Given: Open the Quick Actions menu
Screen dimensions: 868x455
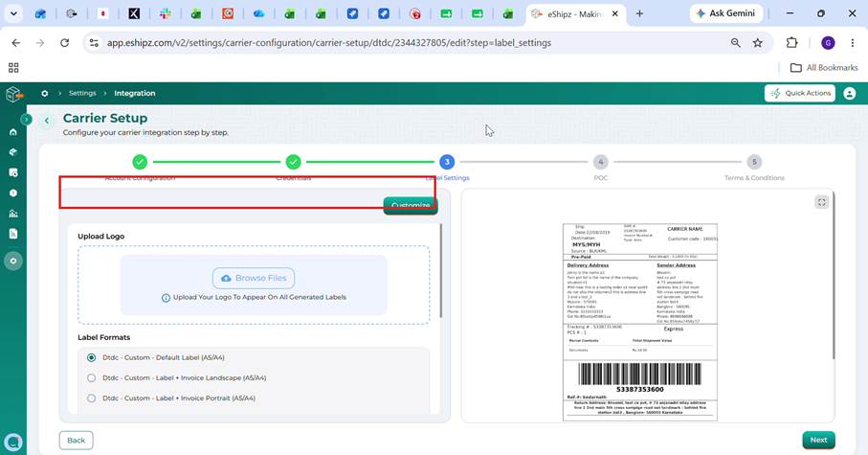Looking at the screenshot, I should tap(800, 93).
